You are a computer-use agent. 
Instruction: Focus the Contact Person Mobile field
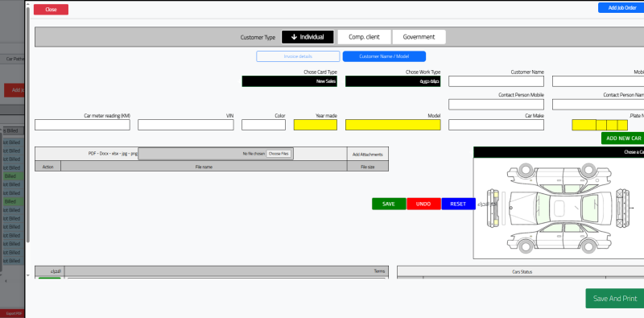pos(496,105)
